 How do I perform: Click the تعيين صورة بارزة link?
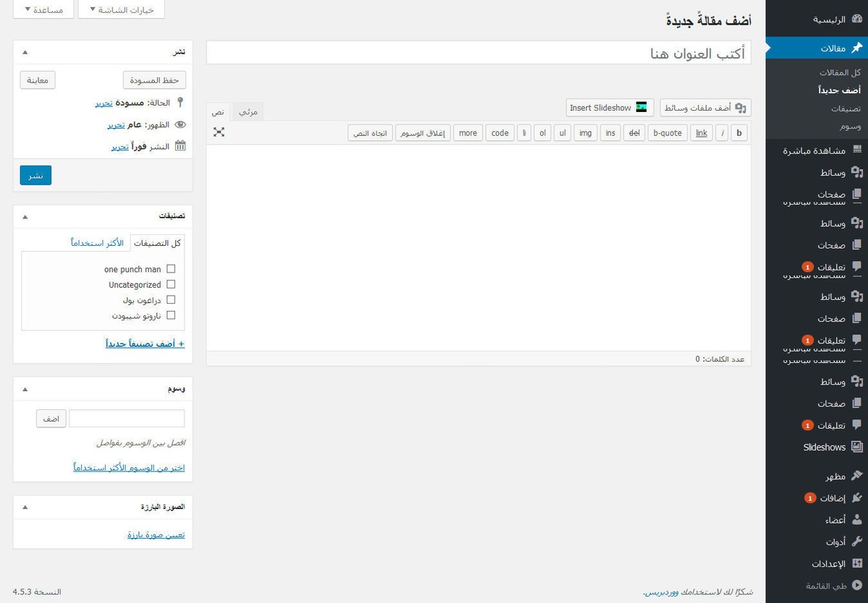pos(156,535)
